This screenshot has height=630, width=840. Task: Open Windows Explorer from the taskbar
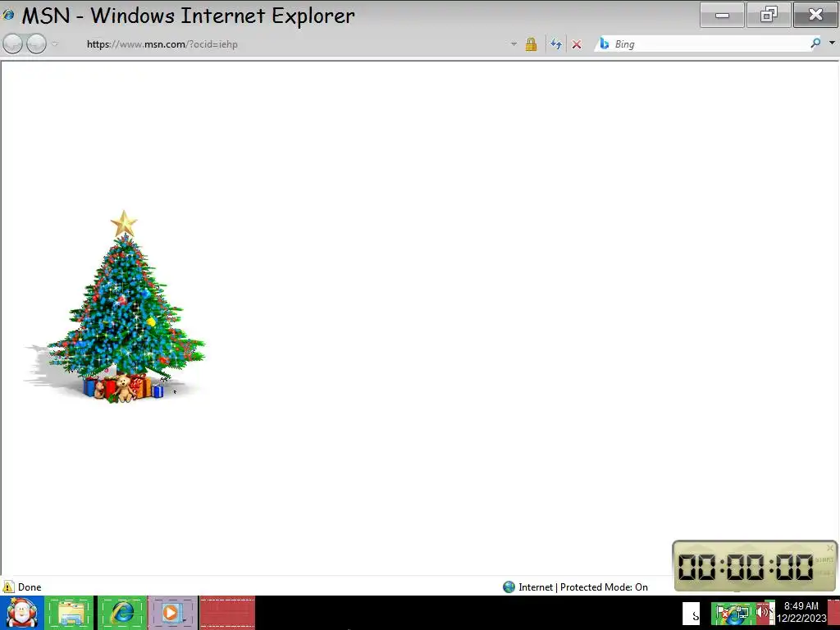pos(70,613)
